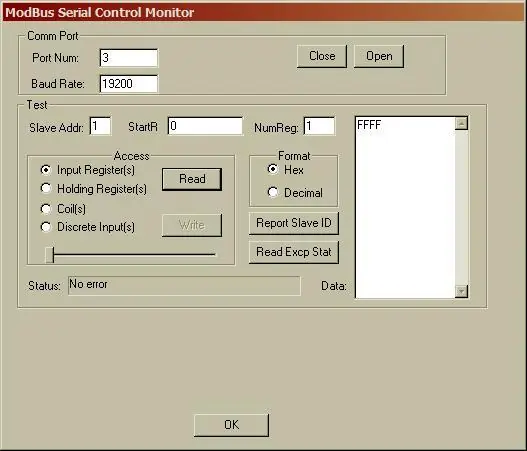Click the Data list scroll up arrow
This screenshot has height=451, width=527.
461,124
